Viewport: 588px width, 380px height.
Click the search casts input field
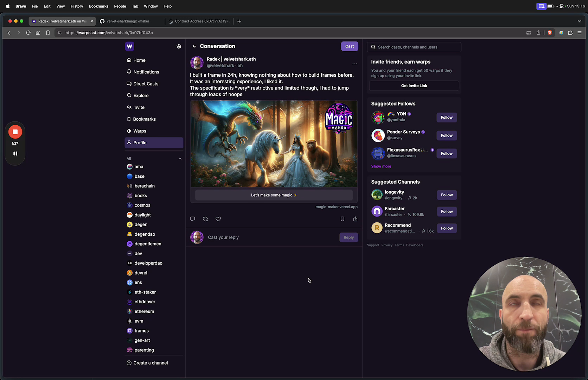coord(414,47)
